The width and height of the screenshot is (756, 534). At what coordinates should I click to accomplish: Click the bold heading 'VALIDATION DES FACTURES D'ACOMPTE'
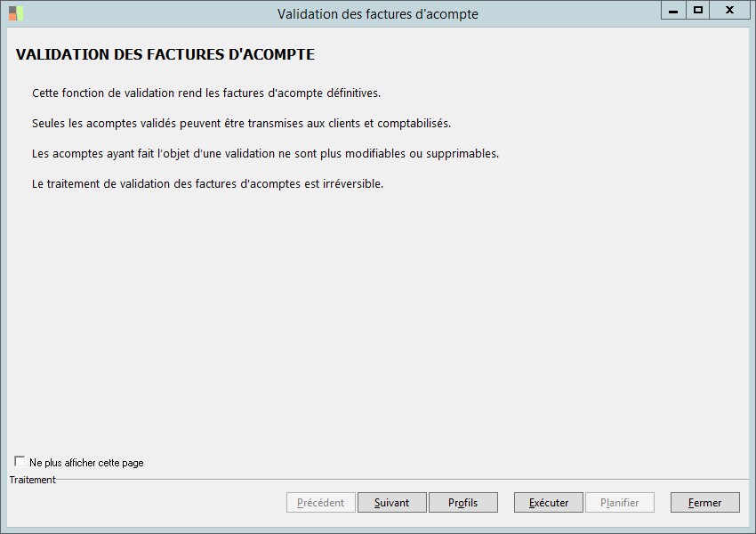coord(165,55)
